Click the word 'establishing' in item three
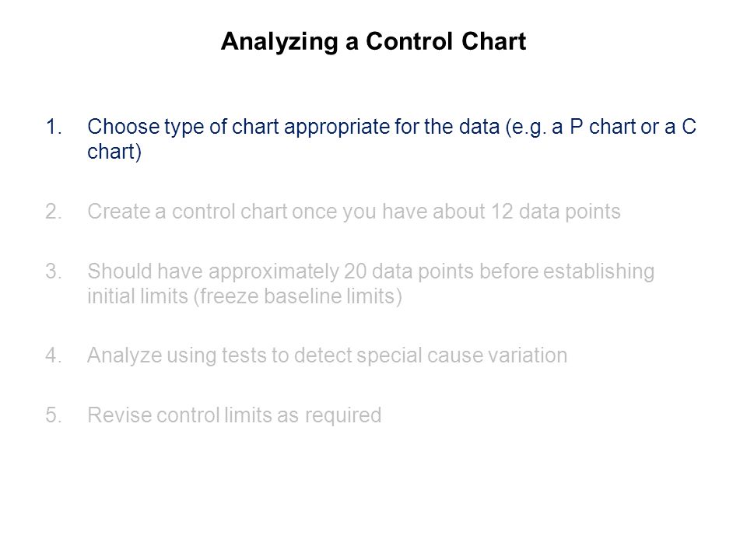Viewport: 747px width, 560px height. pyautogui.click(x=599, y=272)
